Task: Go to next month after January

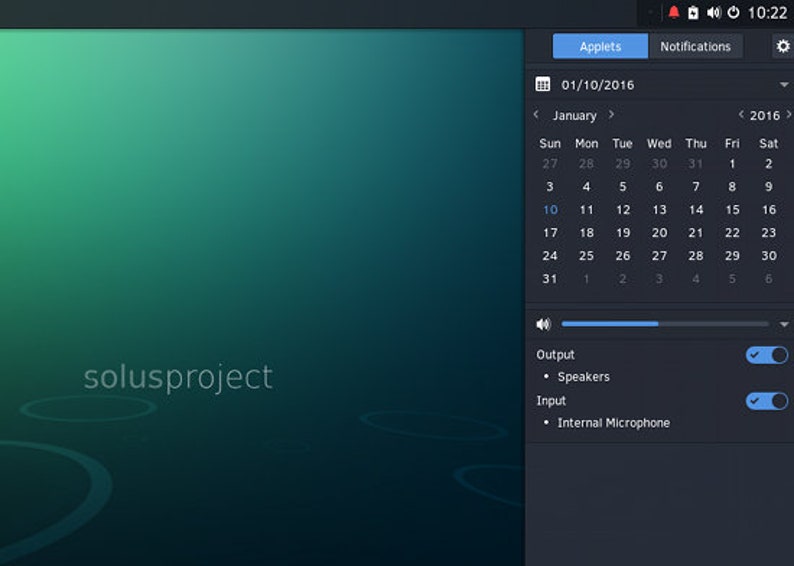Action: (x=611, y=115)
